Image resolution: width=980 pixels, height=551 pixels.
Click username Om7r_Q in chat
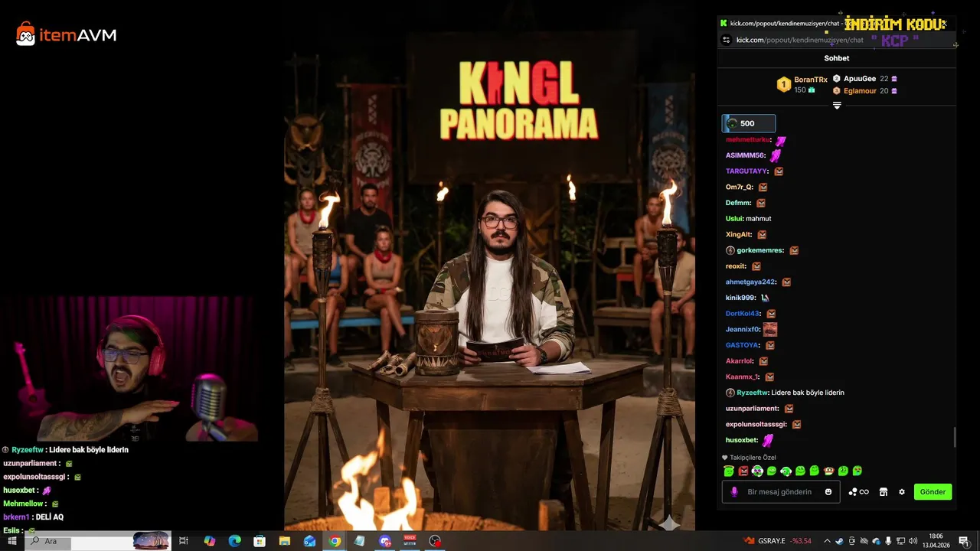(739, 187)
